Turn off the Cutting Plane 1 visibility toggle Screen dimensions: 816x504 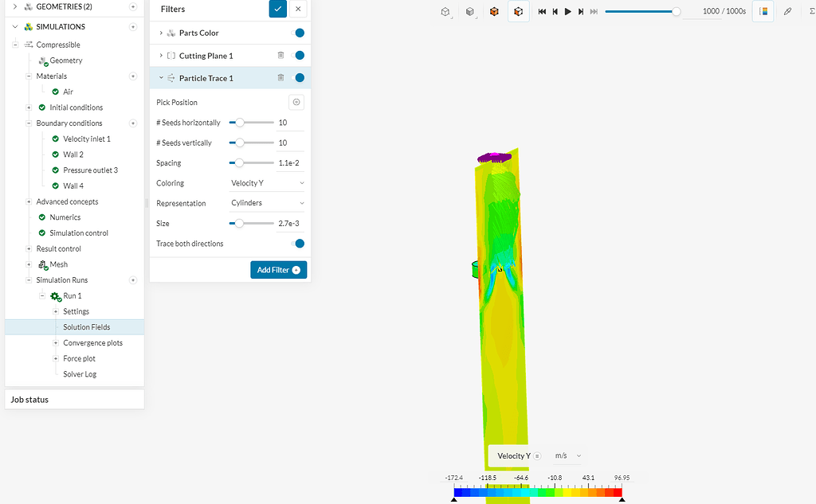pos(298,55)
